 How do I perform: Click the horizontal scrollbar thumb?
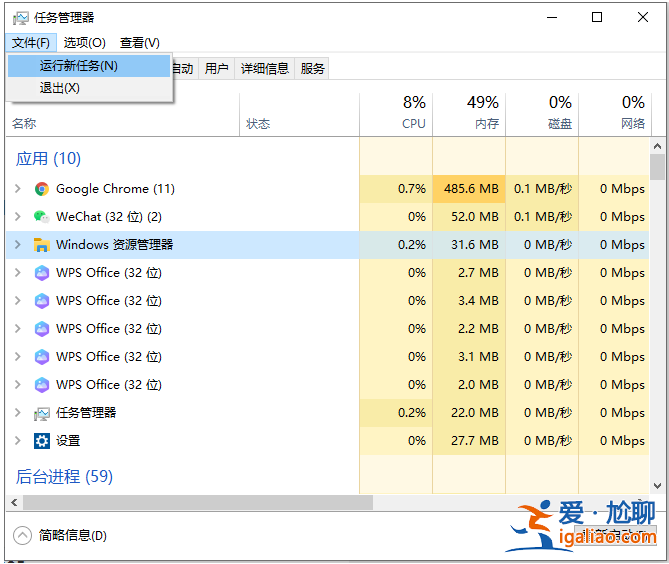198,503
